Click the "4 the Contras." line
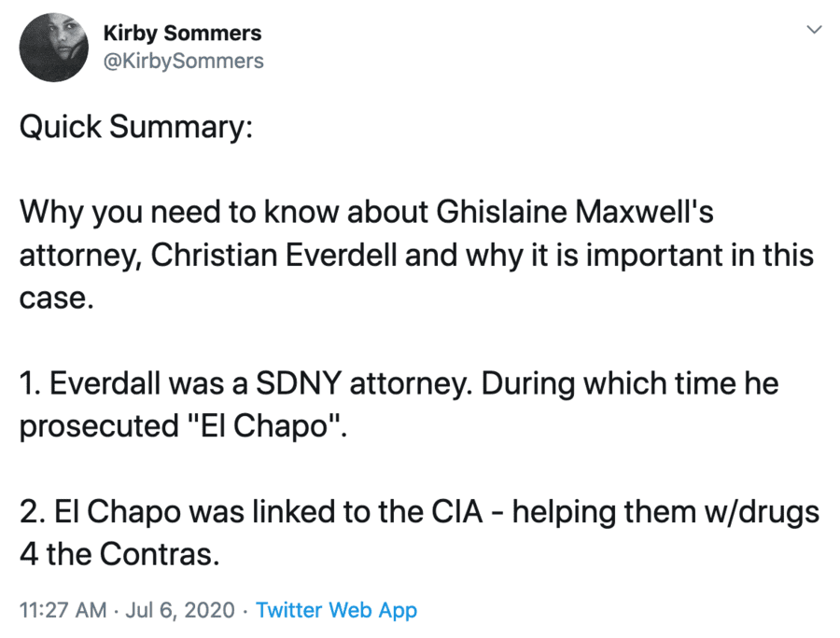The height and width of the screenshot is (638, 840). click(119, 555)
